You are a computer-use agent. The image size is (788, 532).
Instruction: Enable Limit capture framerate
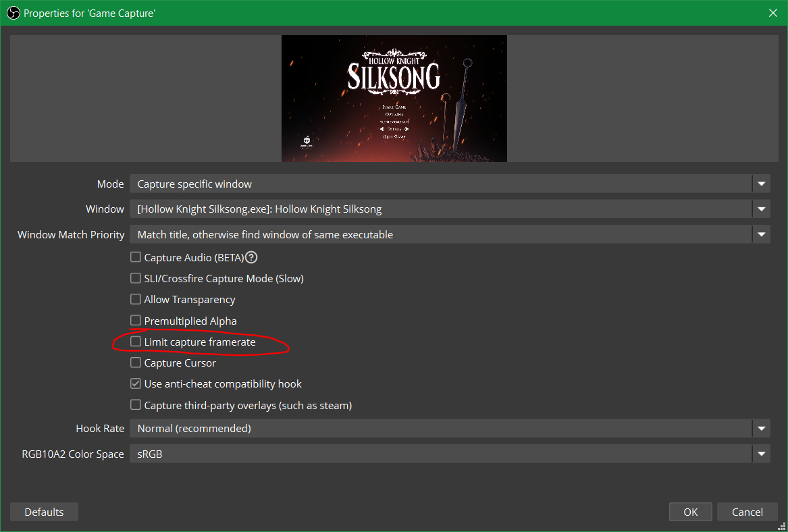[136, 342]
